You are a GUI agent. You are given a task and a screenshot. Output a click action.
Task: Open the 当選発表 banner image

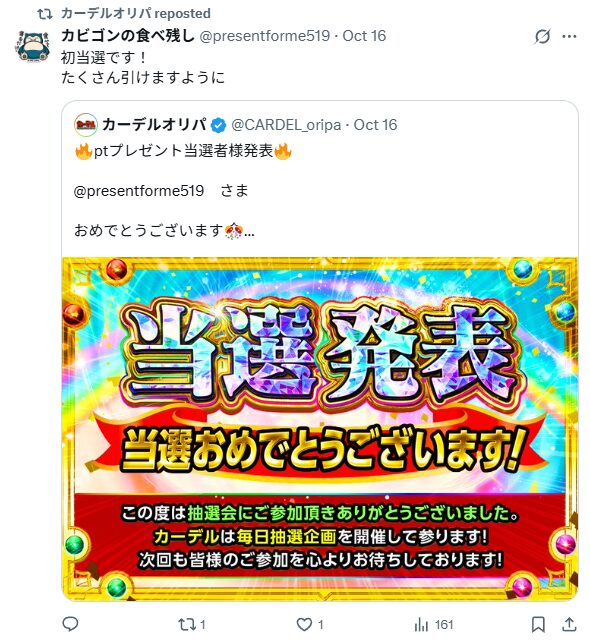pyautogui.click(x=320, y=429)
